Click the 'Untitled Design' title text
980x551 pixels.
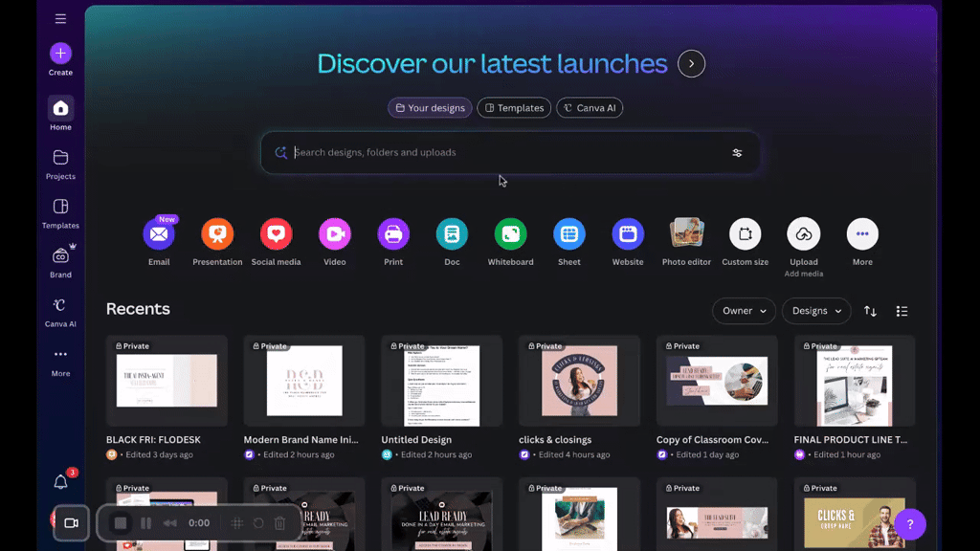click(416, 440)
